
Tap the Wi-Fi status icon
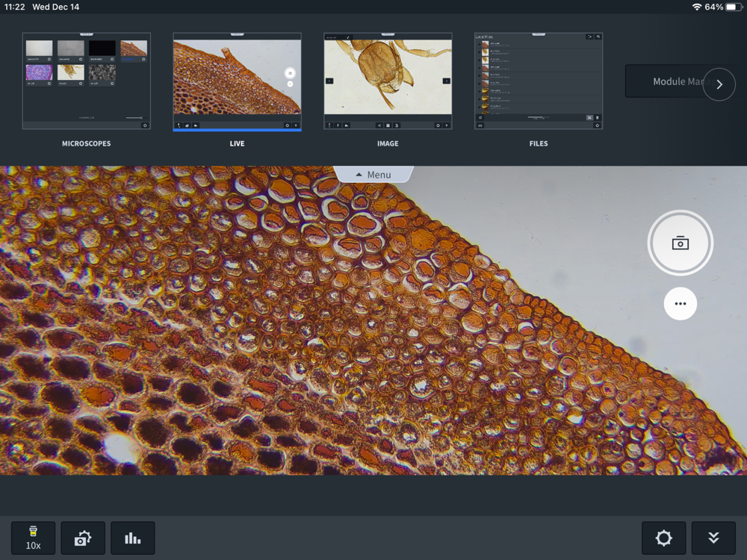[x=697, y=7]
